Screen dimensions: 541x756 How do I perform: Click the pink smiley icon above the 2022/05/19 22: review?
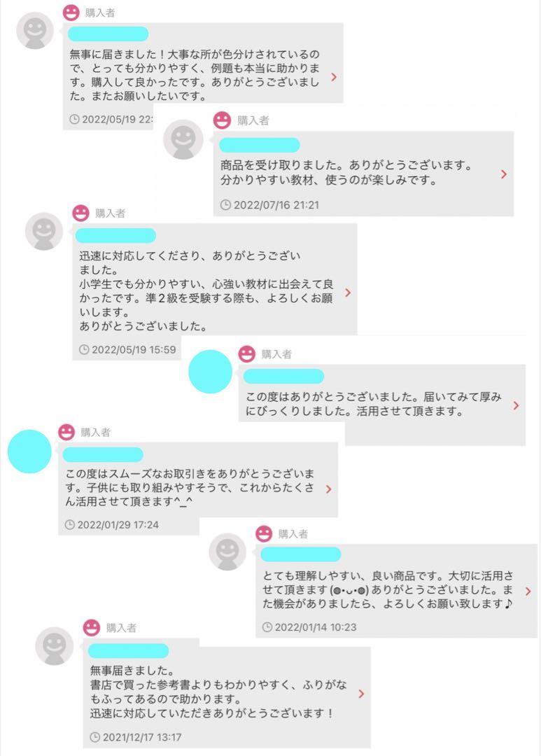click(71, 13)
